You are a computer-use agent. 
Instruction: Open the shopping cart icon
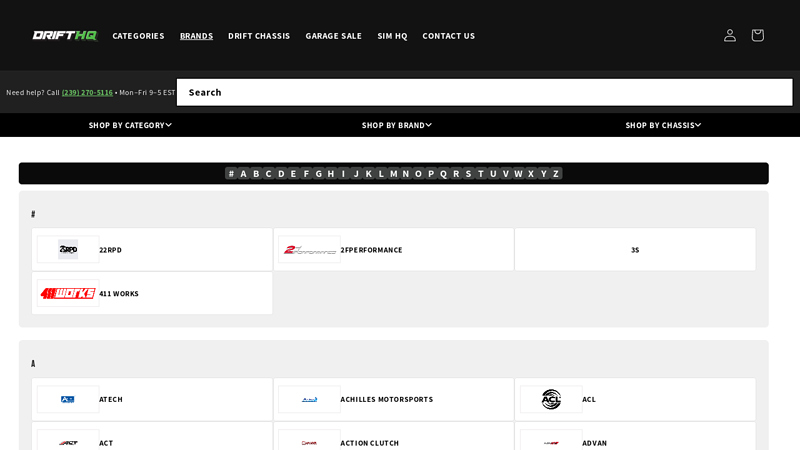click(757, 35)
